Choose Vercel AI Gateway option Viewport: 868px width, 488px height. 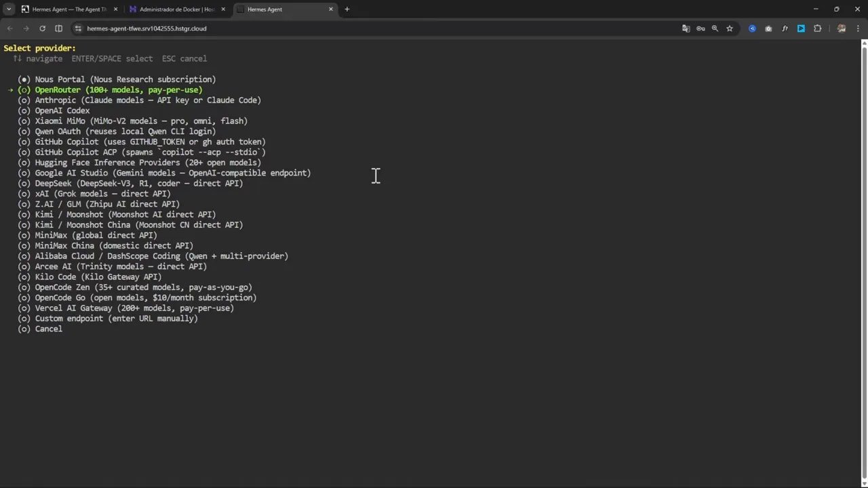click(x=125, y=308)
